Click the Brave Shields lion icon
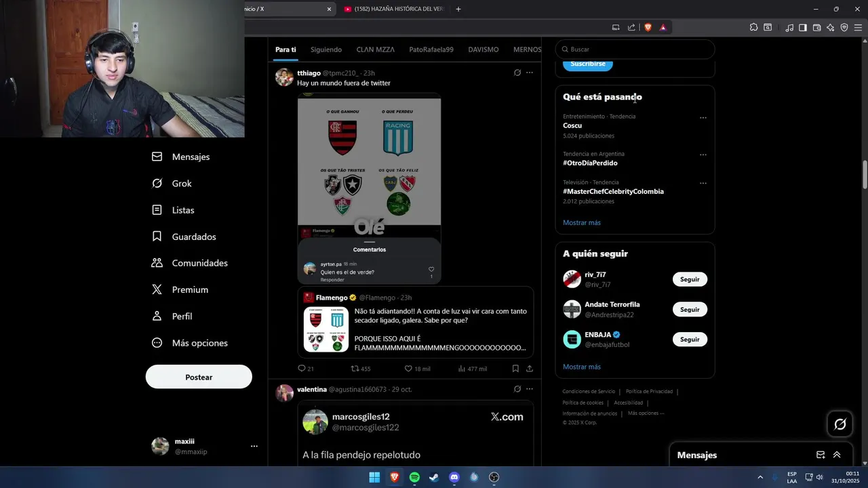This screenshot has width=868, height=488. click(x=648, y=28)
